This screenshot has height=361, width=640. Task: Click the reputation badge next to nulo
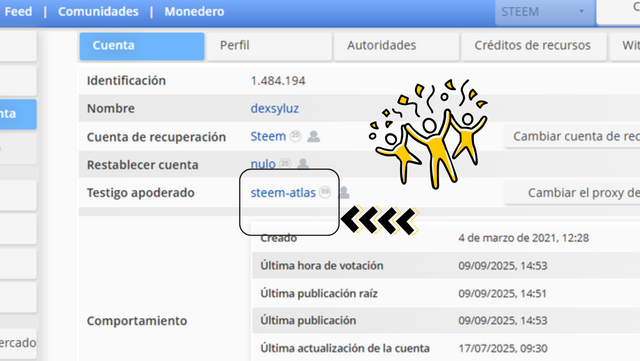[285, 164]
